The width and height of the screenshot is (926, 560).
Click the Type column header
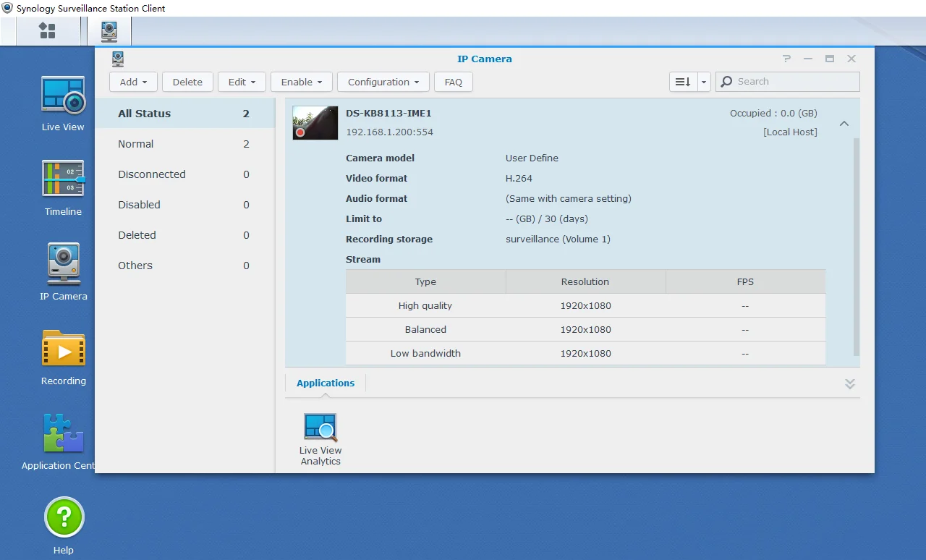[x=425, y=282]
